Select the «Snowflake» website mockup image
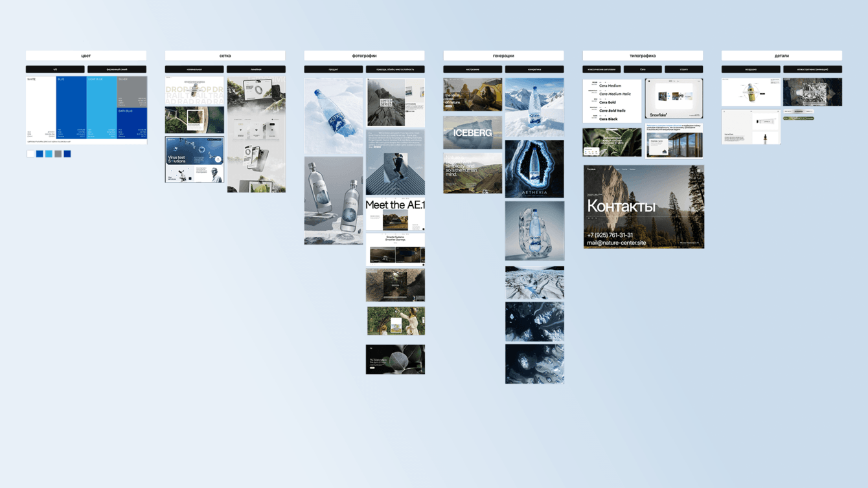 click(x=674, y=98)
